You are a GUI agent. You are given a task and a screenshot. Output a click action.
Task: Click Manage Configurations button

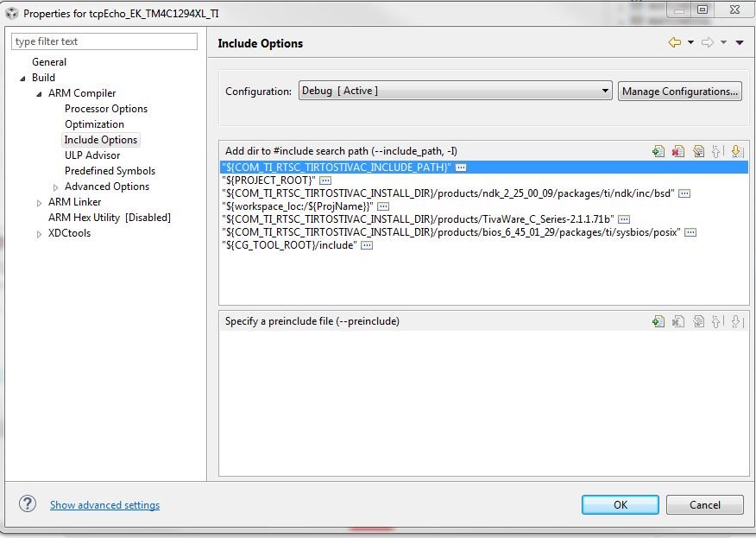tap(680, 92)
